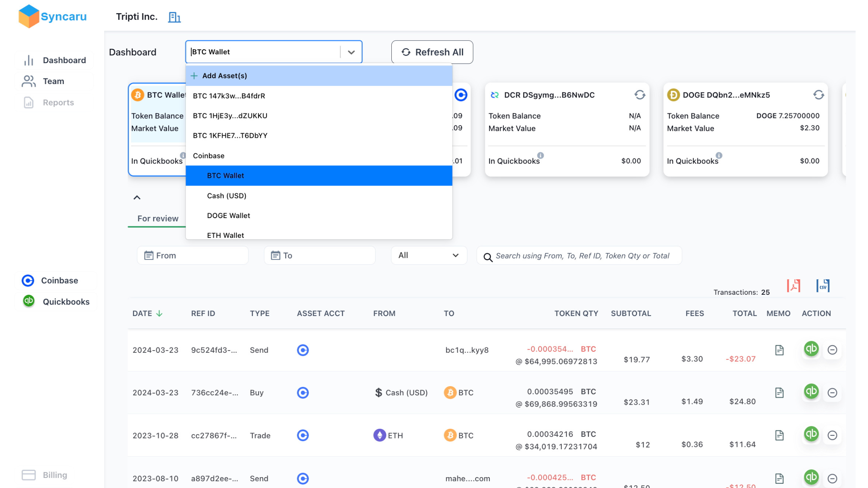The height and width of the screenshot is (488, 868).
Task: Open Coinbase connection in sidebar
Action: click(56, 280)
